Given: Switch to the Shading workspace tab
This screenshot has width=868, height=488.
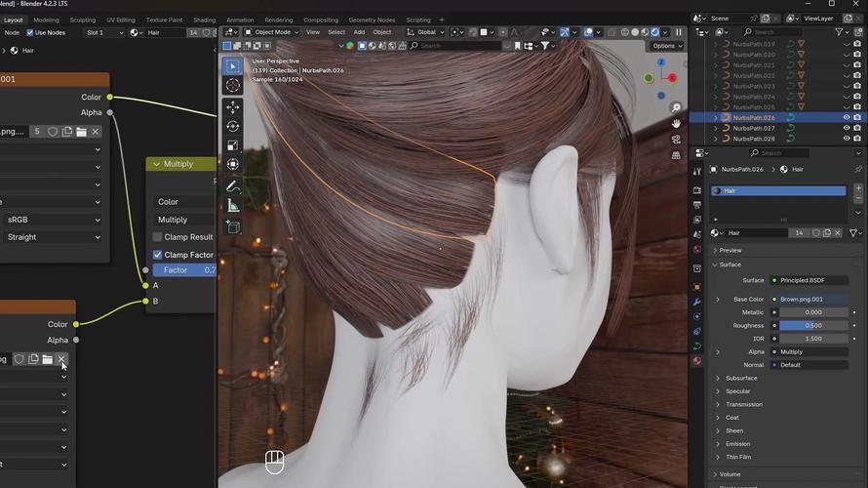Looking at the screenshot, I should pos(204,20).
